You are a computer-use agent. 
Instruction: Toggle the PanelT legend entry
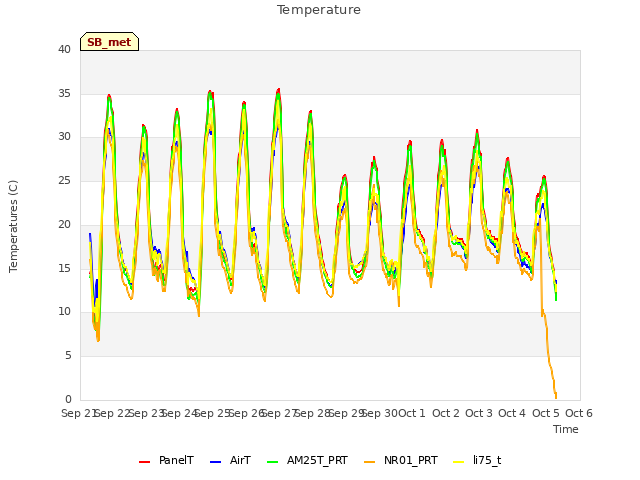click(166, 460)
